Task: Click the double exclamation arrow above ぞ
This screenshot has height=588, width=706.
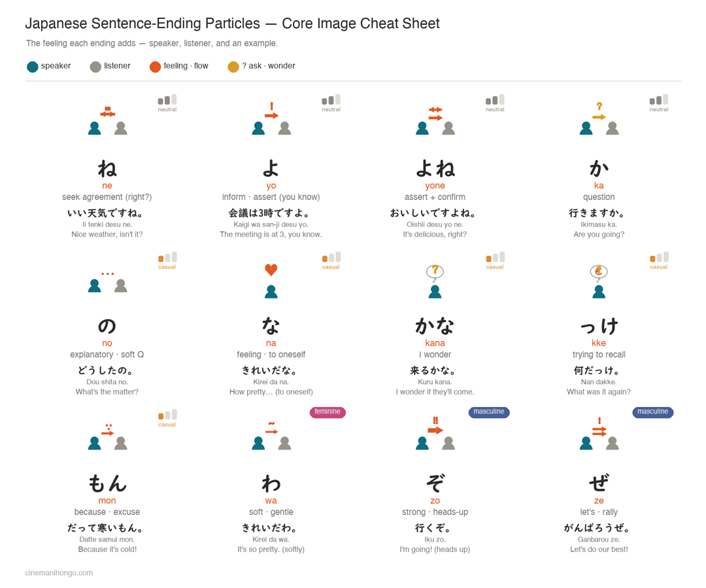Action: tap(435, 425)
